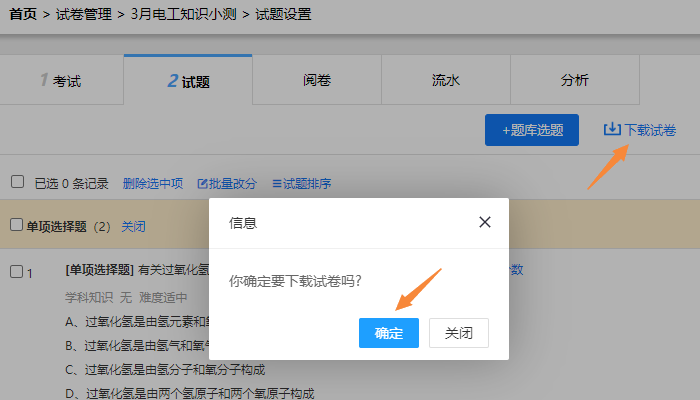
Task: Click 删除选中项 link
Action: coord(153,183)
